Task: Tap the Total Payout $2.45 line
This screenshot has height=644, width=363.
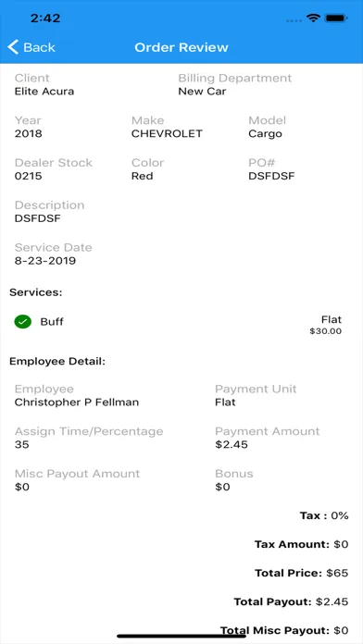Action: point(291,601)
